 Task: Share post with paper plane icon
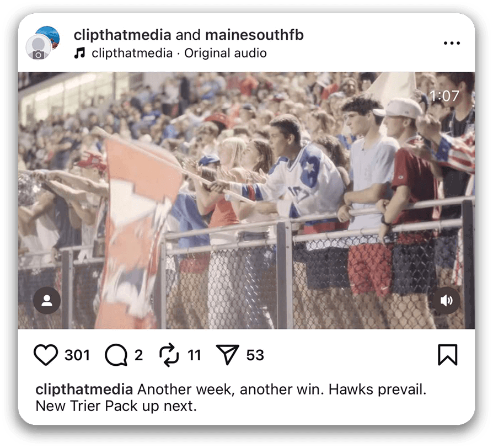(x=227, y=355)
